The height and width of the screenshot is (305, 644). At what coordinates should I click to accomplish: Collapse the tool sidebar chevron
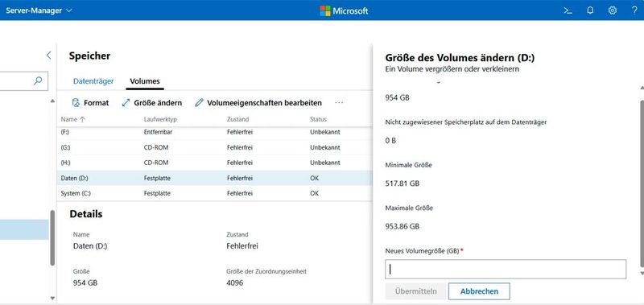[48, 55]
